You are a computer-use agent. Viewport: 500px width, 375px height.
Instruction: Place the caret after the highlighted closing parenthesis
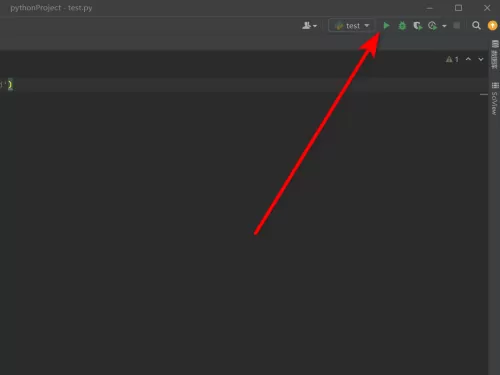13,85
